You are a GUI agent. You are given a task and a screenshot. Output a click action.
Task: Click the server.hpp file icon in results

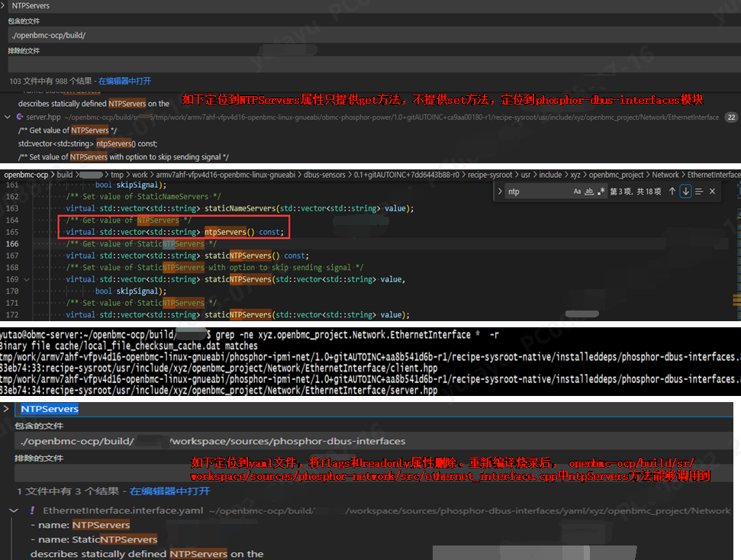pyautogui.click(x=20, y=117)
